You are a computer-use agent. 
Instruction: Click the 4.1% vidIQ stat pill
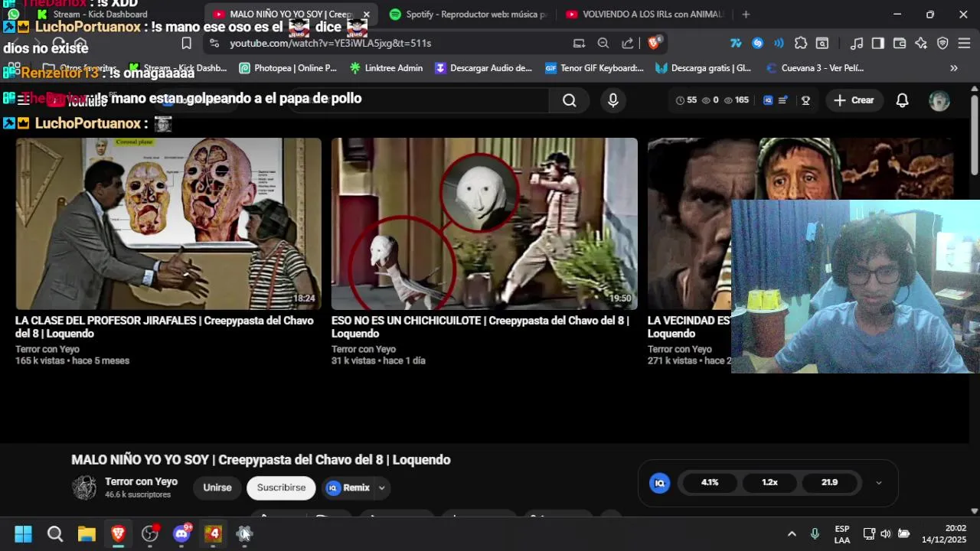tap(710, 483)
